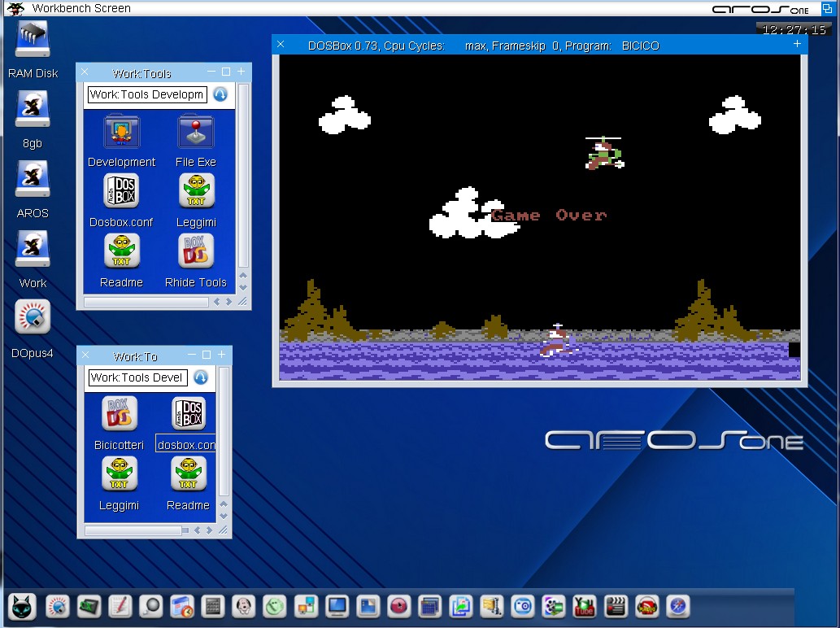Click the Workbench Screen title text

(x=81, y=8)
